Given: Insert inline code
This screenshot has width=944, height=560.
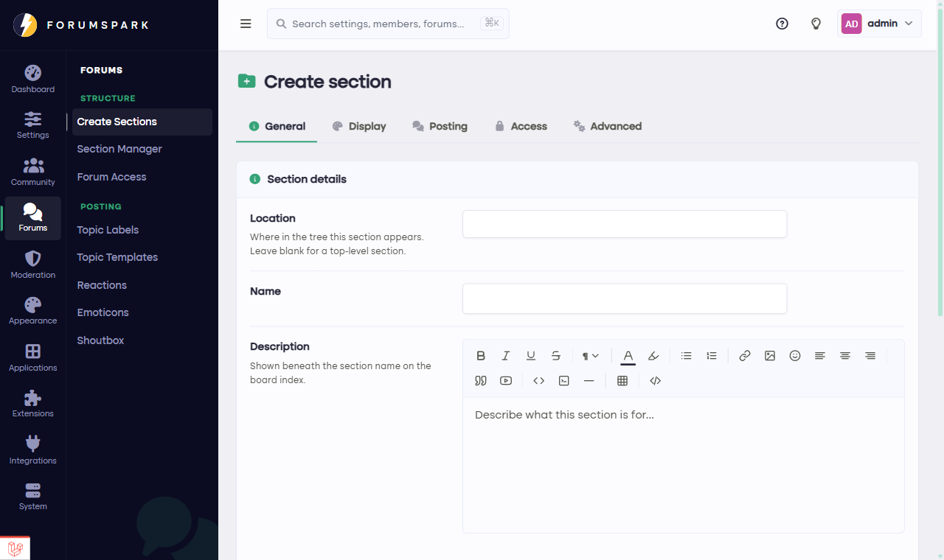Looking at the screenshot, I should click(x=539, y=381).
